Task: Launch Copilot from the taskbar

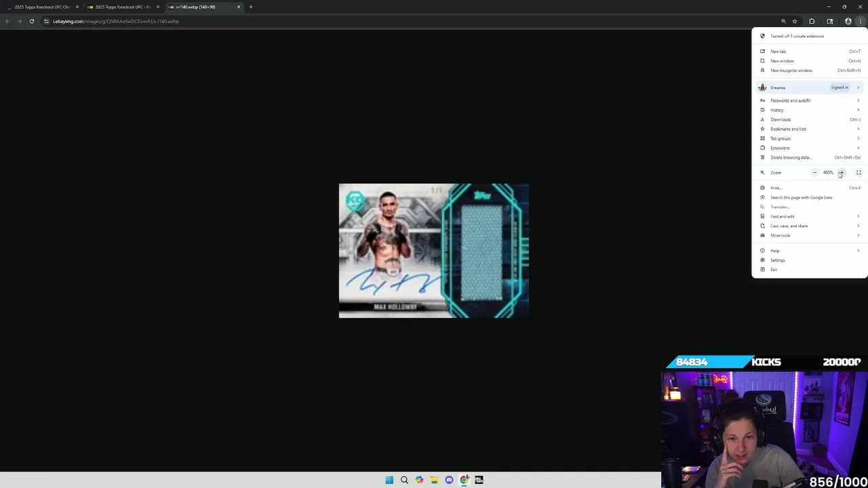Action: (419, 480)
